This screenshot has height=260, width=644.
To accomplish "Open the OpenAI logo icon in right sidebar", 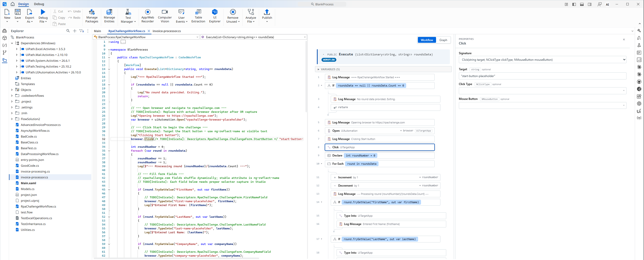I will (x=639, y=103).
